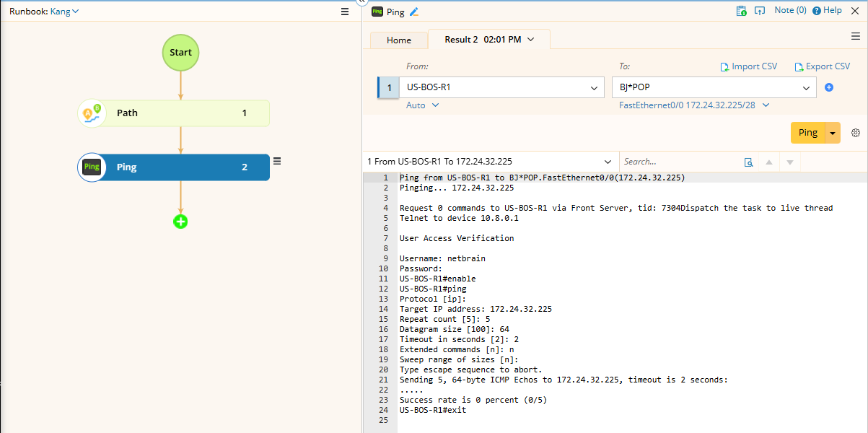This screenshot has height=433, width=868.
Task: Open ping settings gear icon
Action: tap(856, 133)
